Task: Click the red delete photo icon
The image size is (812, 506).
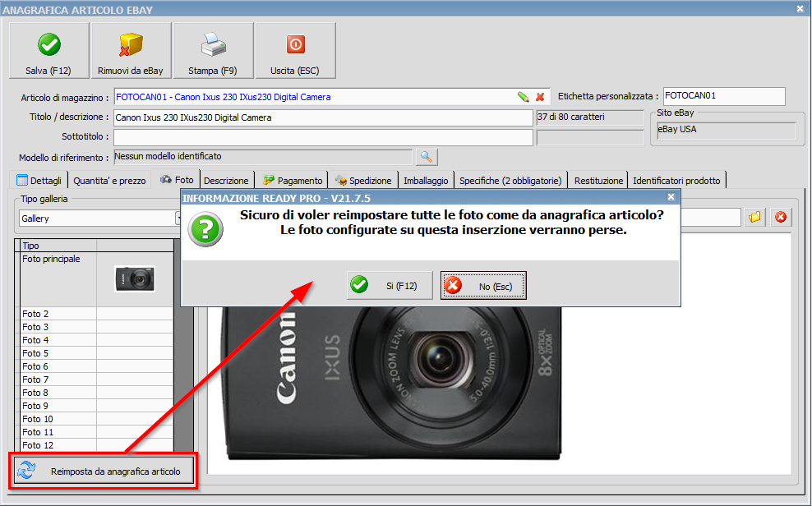Action: tap(781, 218)
